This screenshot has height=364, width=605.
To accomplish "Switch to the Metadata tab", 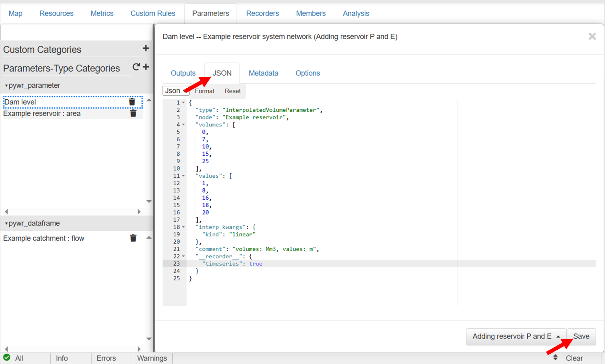I will coord(263,73).
